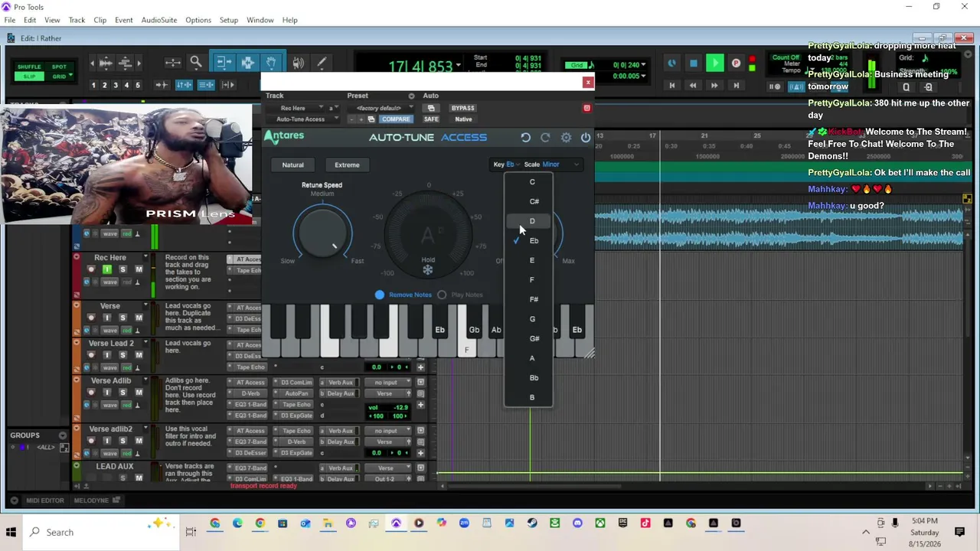Open the Preset menu circle arrow
Image resolution: width=980 pixels, height=551 pixels.
pos(411,96)
